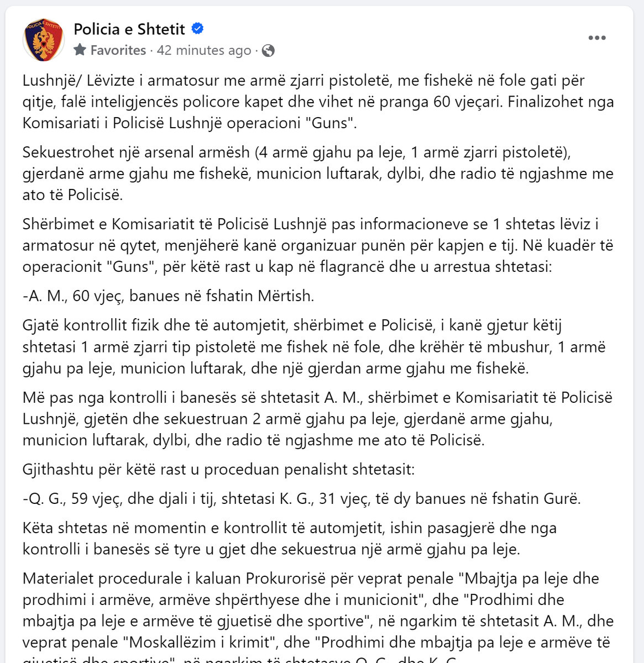The image size is (644, 663).
Task: Click the paragraph starting 'Materialet procedurale'
Action: point(318,616)
